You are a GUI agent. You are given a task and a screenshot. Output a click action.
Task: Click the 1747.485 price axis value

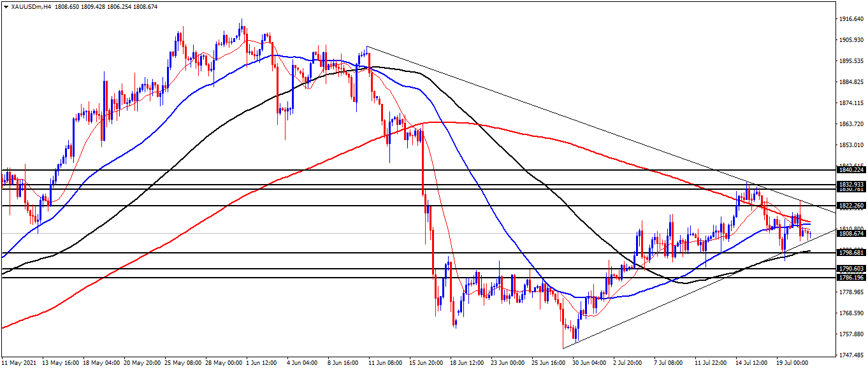point(852,355)
